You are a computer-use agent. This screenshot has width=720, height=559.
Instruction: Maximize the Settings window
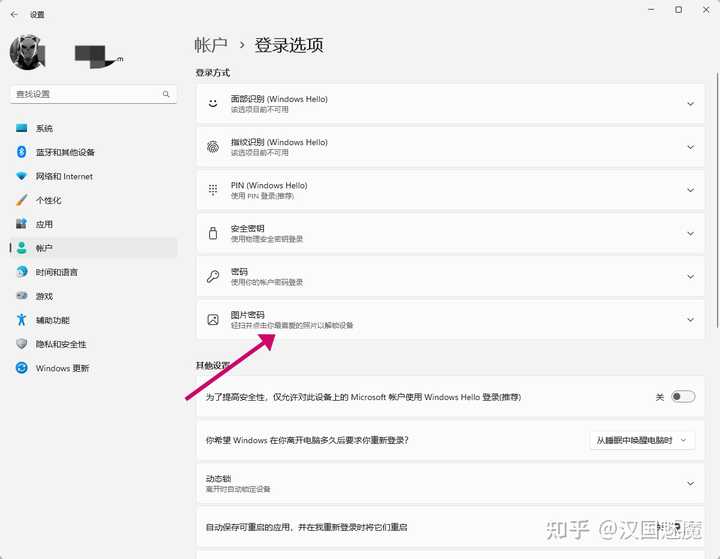click(x=678, y=10)
